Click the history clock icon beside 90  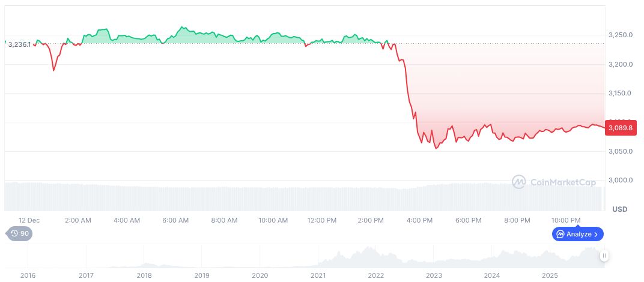[14, 233]
